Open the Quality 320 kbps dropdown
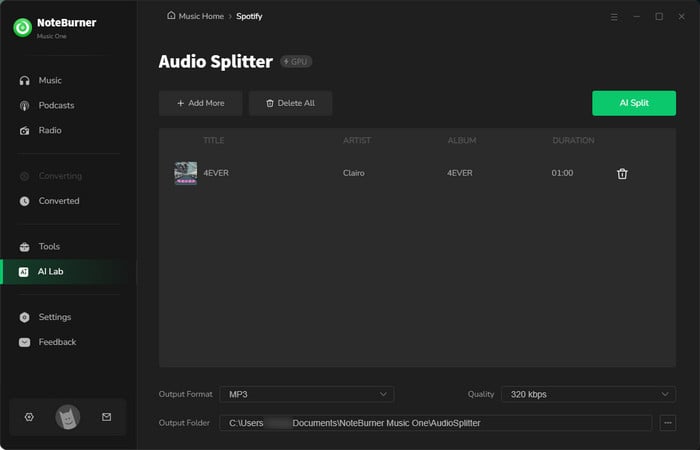This screenshot has width=700, height=450. click(x=587, y=394)
